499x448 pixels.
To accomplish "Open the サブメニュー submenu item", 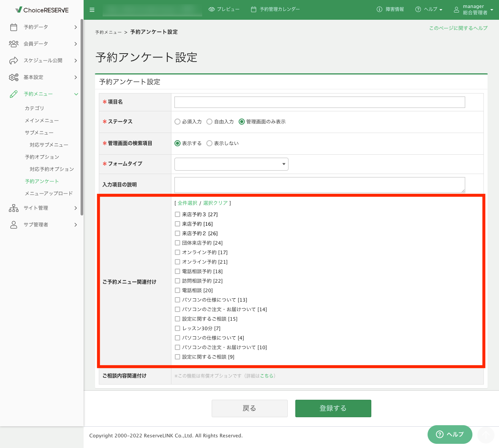I will click(39, 133).
